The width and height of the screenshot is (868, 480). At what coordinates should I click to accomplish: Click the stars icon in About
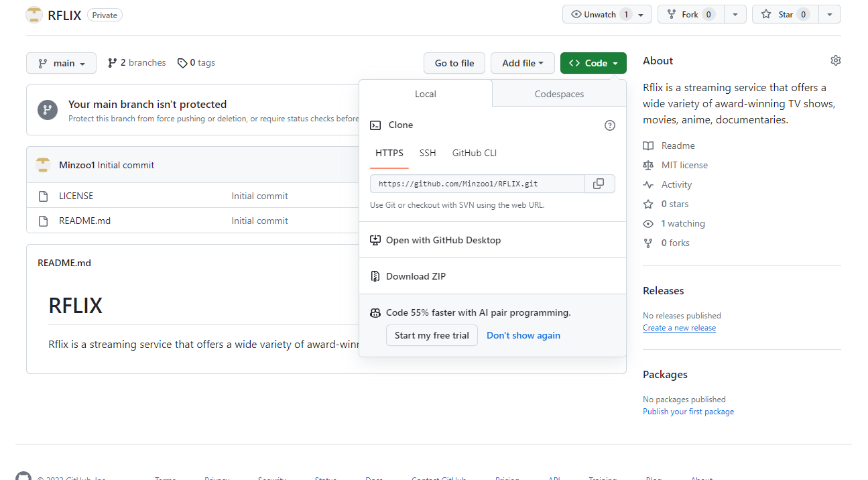point(647,204)
